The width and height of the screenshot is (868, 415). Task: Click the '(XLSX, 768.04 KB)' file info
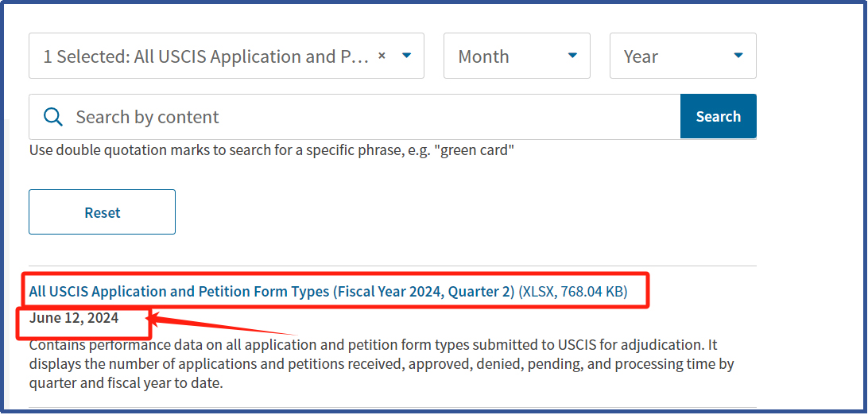tap(573, 291)
